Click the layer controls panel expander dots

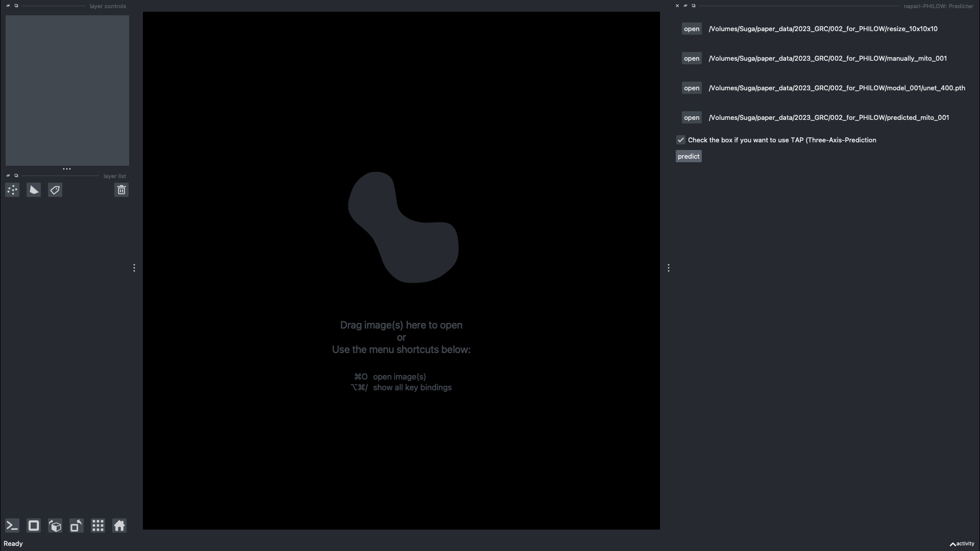click(x=67, y=169)
